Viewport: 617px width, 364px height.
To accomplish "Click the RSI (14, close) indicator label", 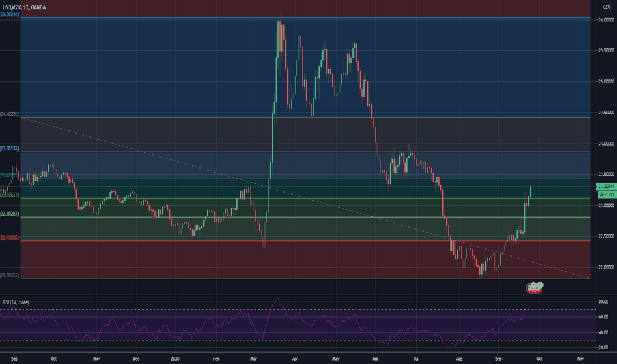I will coord(16,302).
